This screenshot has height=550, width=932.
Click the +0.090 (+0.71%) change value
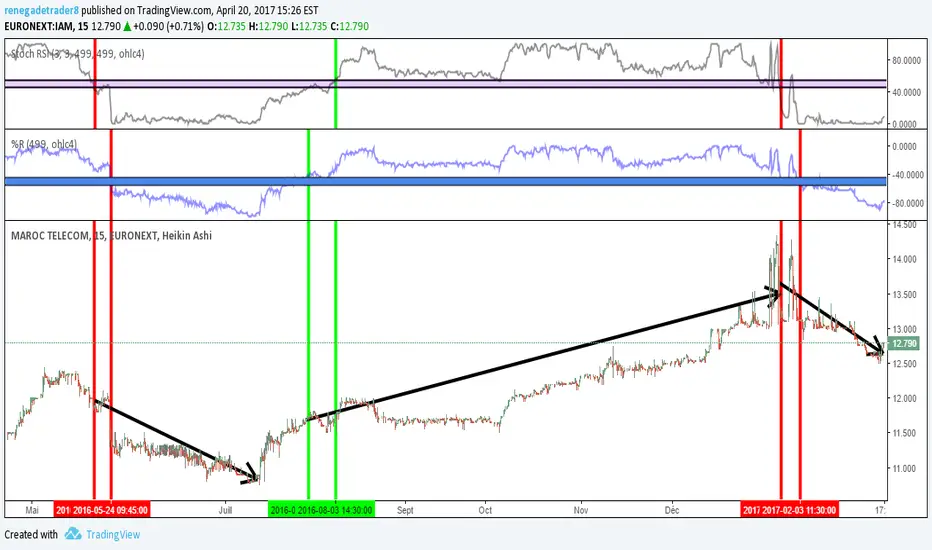point(168,26)
